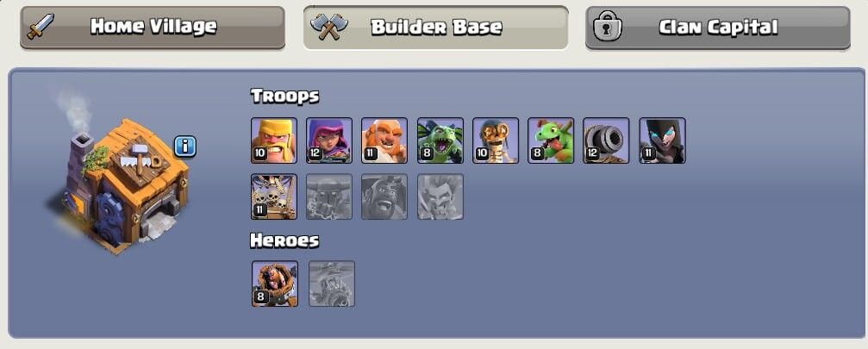The image size is (868, 349).
Task: Tap the greyed-out Power P.E.K.K.A icon
Action: 329,196
